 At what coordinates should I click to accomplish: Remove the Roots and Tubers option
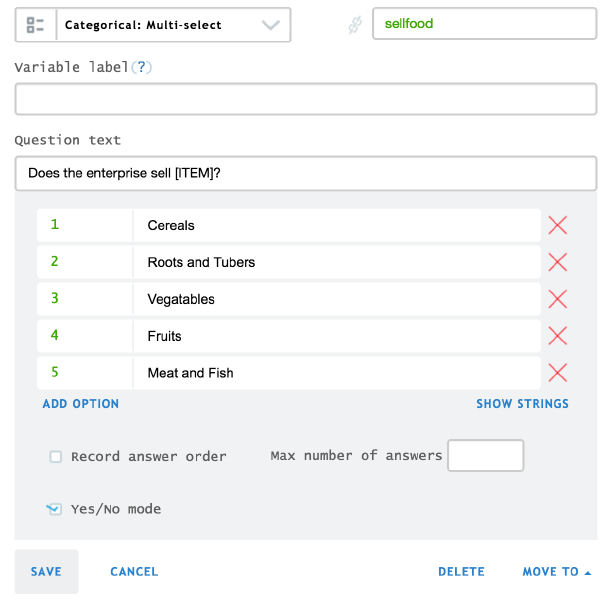tap(558, 262)
